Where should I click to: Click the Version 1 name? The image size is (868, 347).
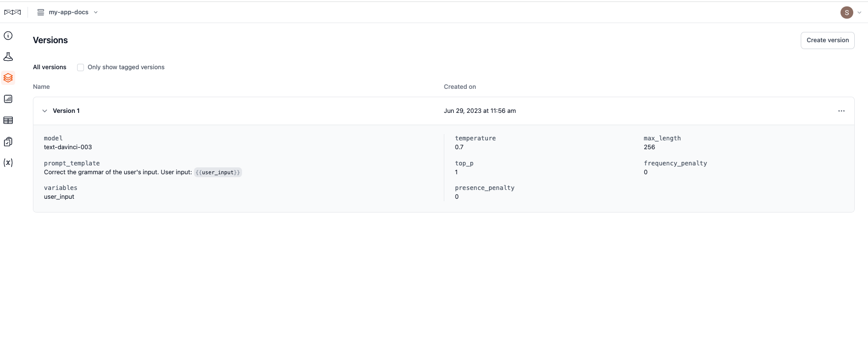pyautogui.click(x=66, y=111)
